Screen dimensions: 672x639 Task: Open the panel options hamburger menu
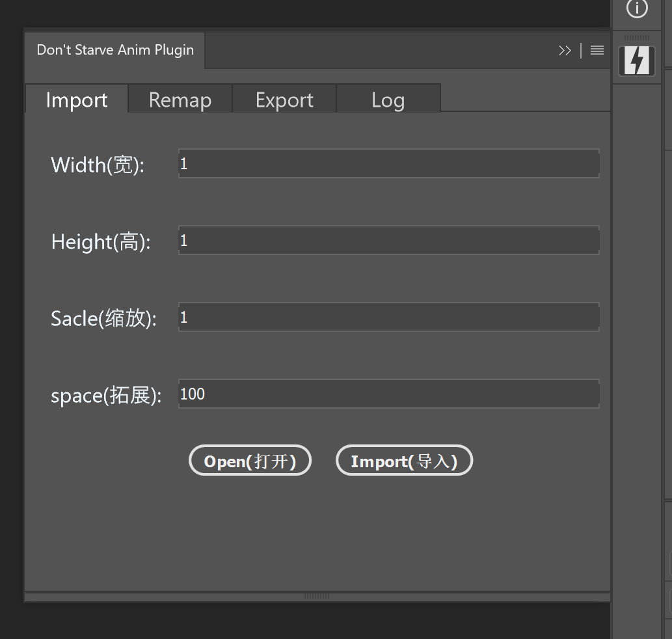coord(597,51)
